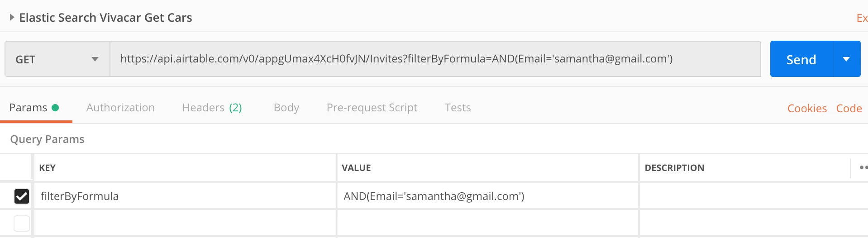Viewport: 868px width, 238px height.
Task: Open the params table more options dots
Action: point(862,168)
